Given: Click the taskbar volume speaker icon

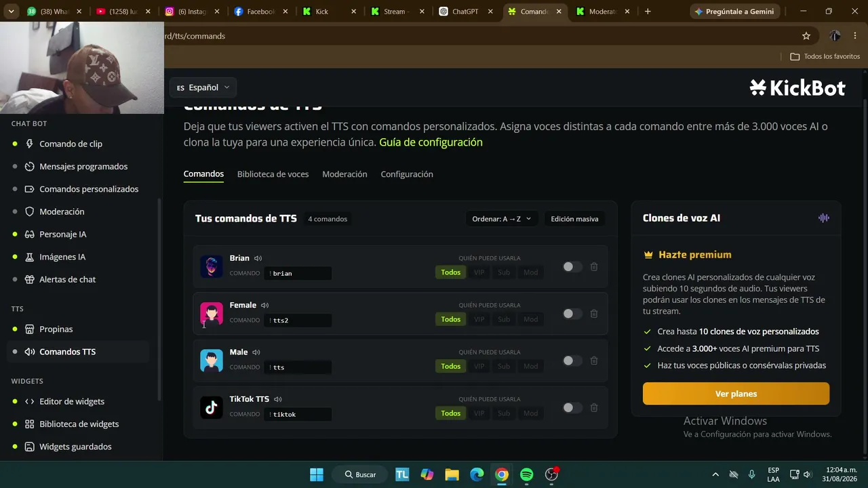Looking at the screenshot, I should tap(806, 474).
